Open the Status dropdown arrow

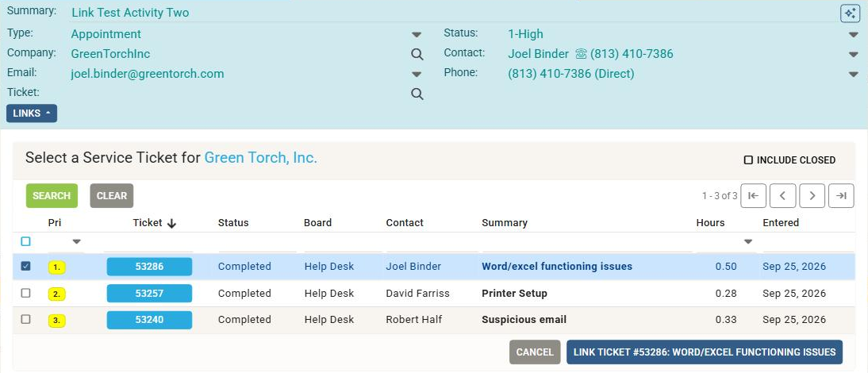point(853,35)
